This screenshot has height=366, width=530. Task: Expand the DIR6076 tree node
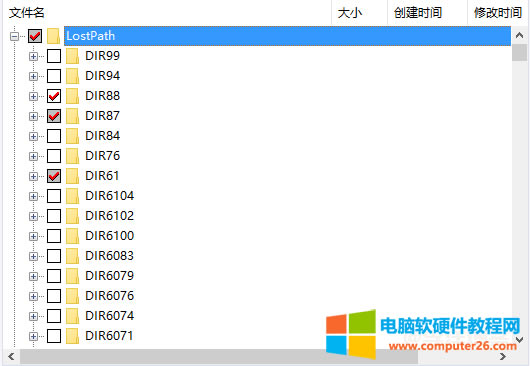[33, 296]
